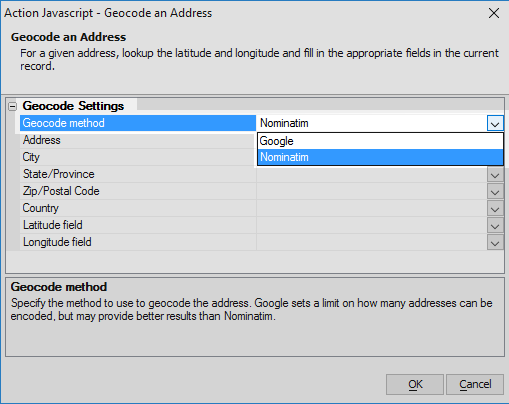Screen dimensions: 509x404
Task: Open the Zip/Postal Code dropdown arrow
Action: click(x=495, y=192)
